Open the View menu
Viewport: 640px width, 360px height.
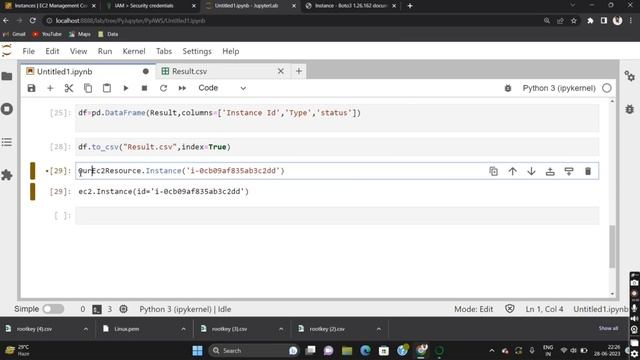tap(78, 51)
